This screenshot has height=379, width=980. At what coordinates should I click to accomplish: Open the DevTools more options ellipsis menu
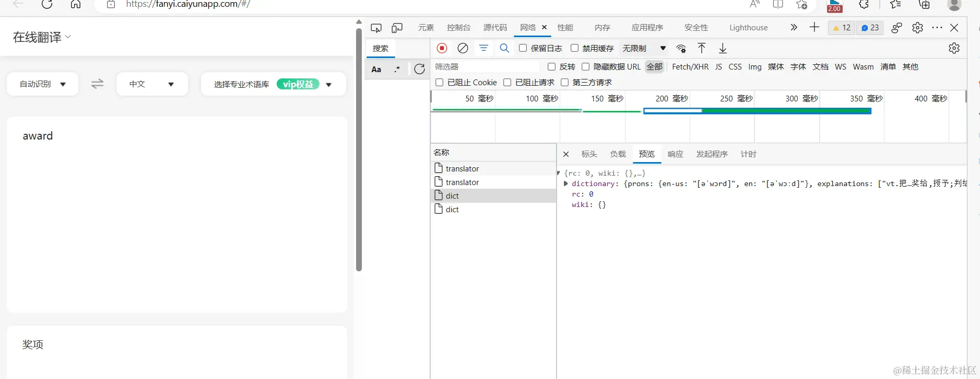937,28
